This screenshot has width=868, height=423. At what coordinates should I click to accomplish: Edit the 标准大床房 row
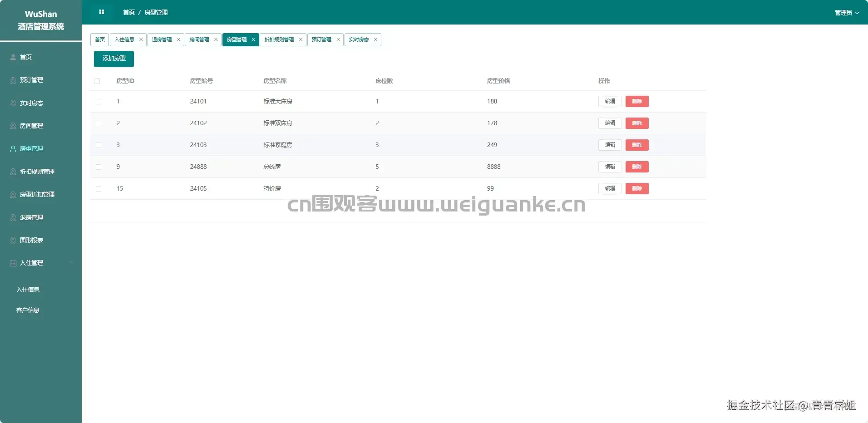click(610, 101)
